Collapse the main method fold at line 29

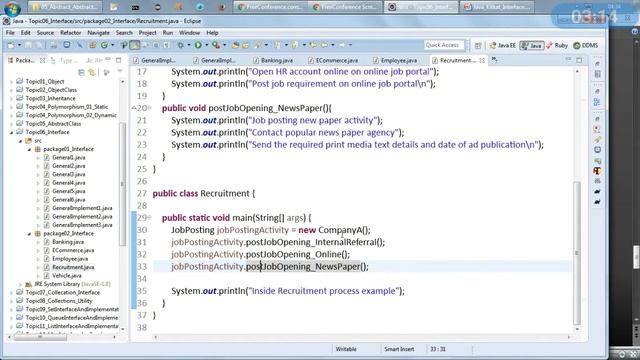[149, 218]
